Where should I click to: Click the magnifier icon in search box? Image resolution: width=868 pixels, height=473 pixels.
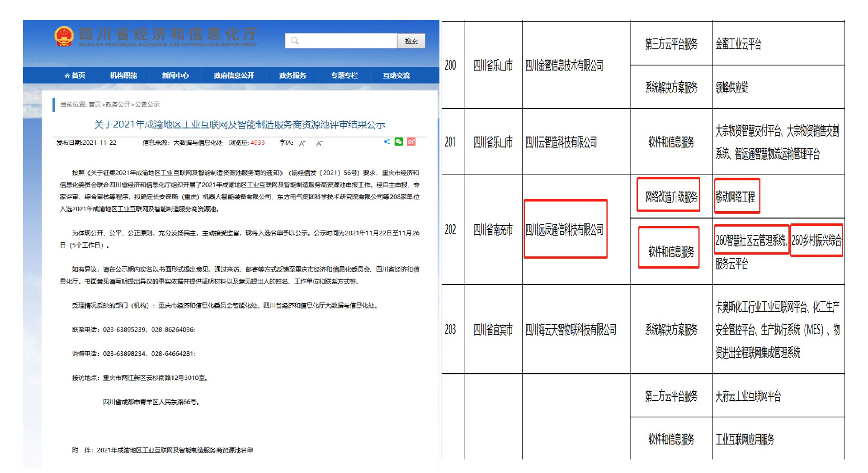coord(295,41)
